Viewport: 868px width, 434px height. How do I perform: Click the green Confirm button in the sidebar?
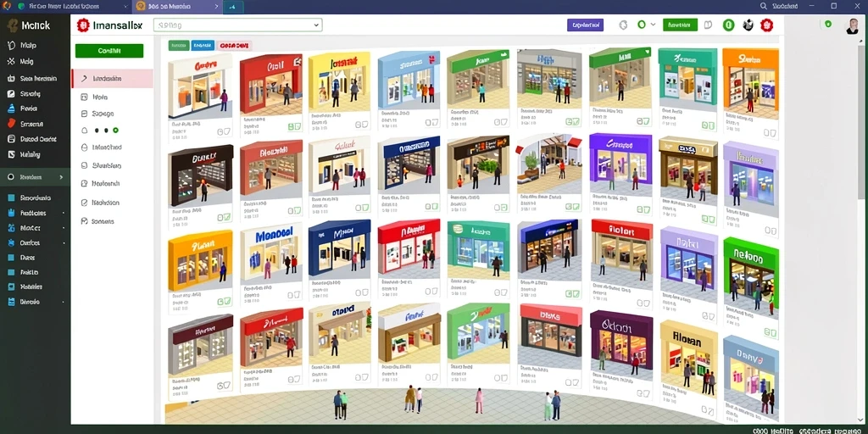[x=109, y=50]
